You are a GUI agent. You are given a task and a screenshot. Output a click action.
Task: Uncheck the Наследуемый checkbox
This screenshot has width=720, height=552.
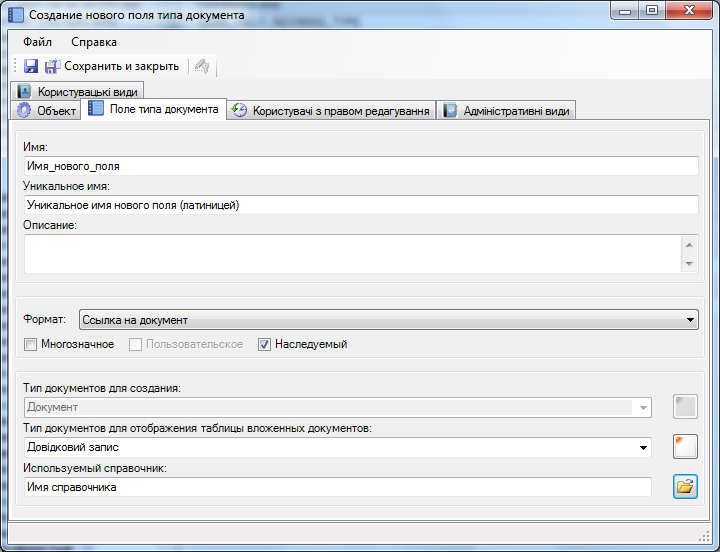[x=265, y=344]
